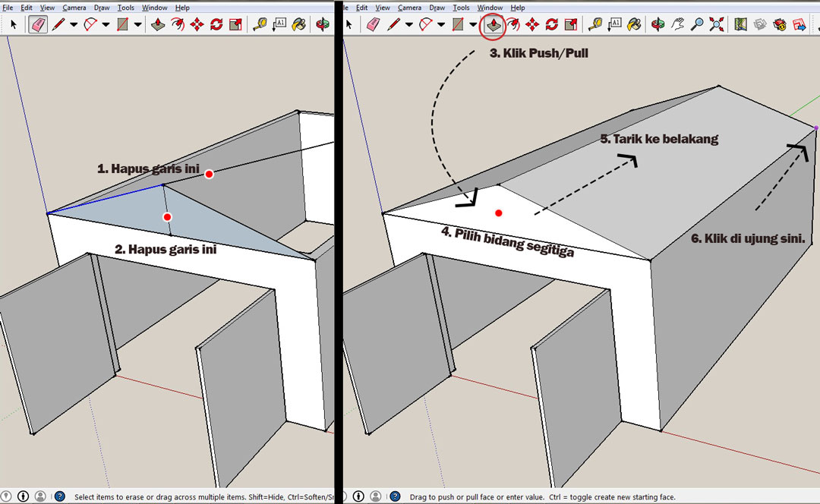
Task: Click the geo-location status icon in left window
Action: coord(6,496)
